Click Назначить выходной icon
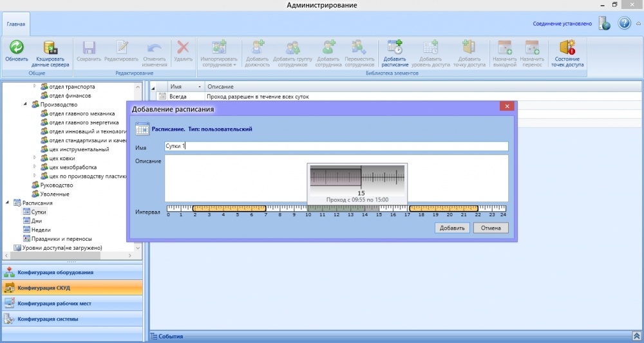This screenshot has width=644, height=343. pos(505,47)
